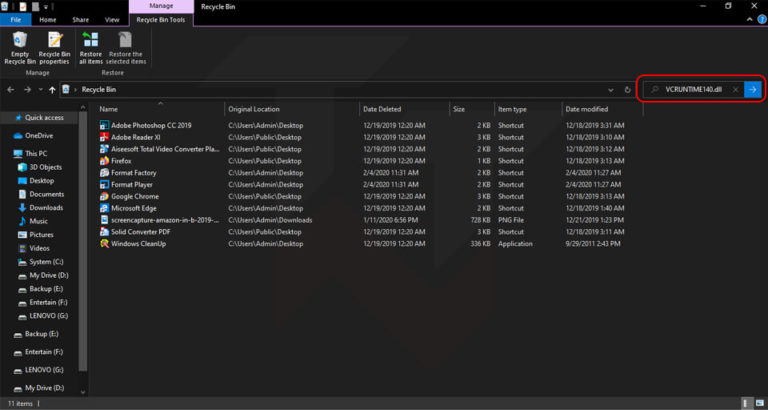
Task: Open System (C:) drive
Action: pyautogui.click(x=46, y=262)
